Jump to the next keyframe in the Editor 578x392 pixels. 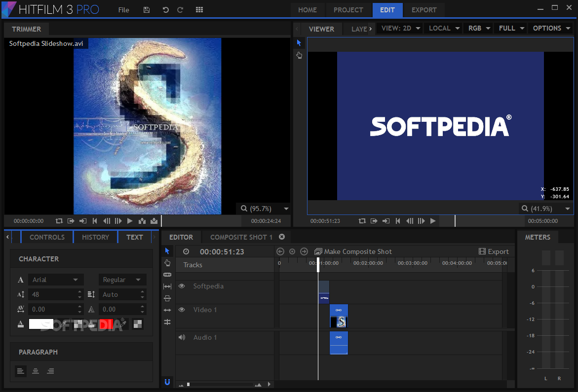pyautogui.click(x=304, y=251)
